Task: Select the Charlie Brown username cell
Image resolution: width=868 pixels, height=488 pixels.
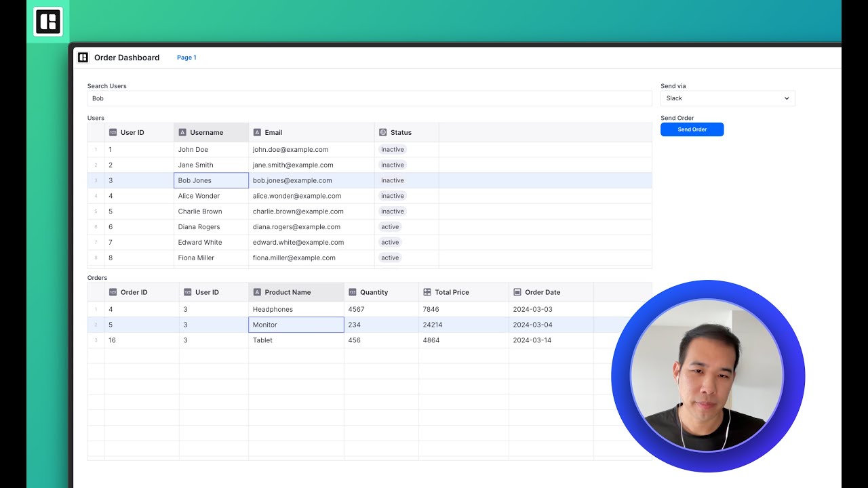Action: 211,211
